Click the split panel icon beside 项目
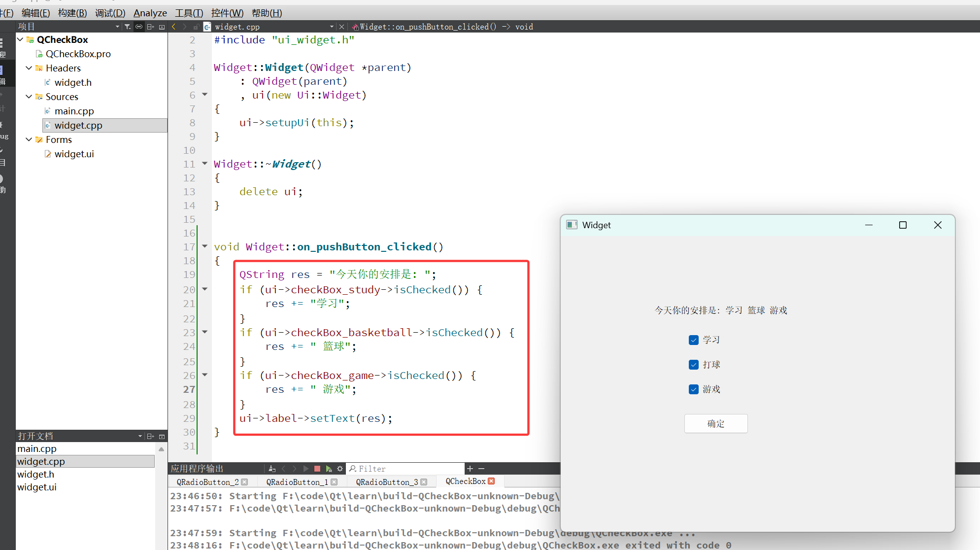The height and width of the screenshot is (550, 980). point(151,27)
